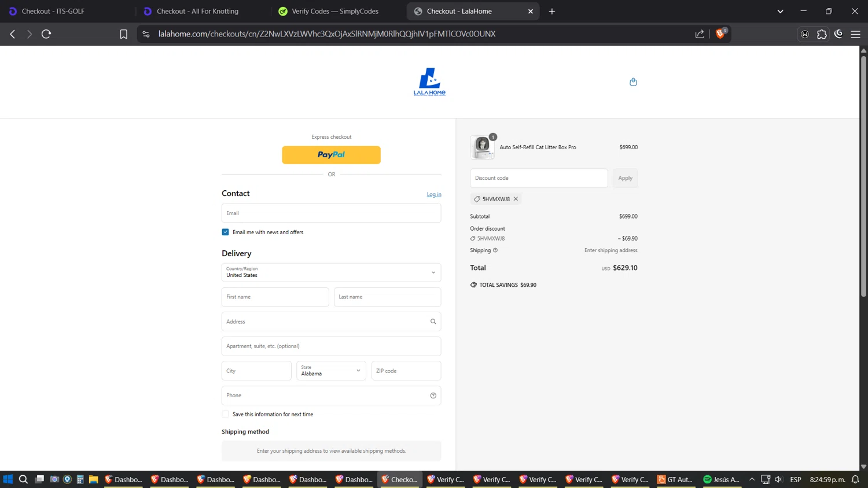Open the browser extensions puzzle icon

[x=822, y=34]
